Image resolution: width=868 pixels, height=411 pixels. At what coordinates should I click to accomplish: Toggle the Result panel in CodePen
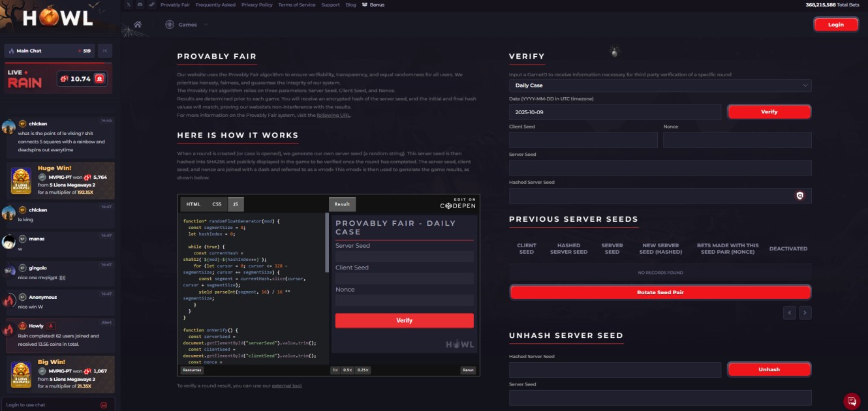coord(342,204)
